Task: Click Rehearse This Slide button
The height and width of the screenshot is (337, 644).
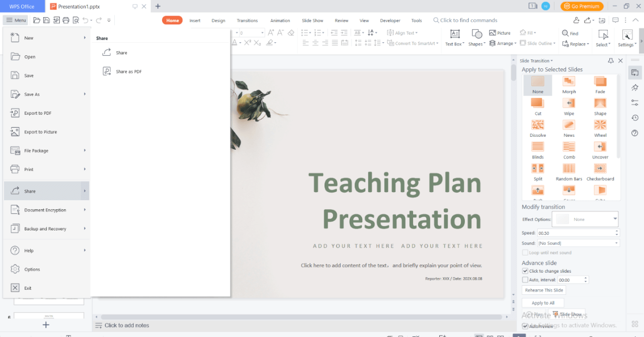Action: pyautogui.click(x=544, y=290)
